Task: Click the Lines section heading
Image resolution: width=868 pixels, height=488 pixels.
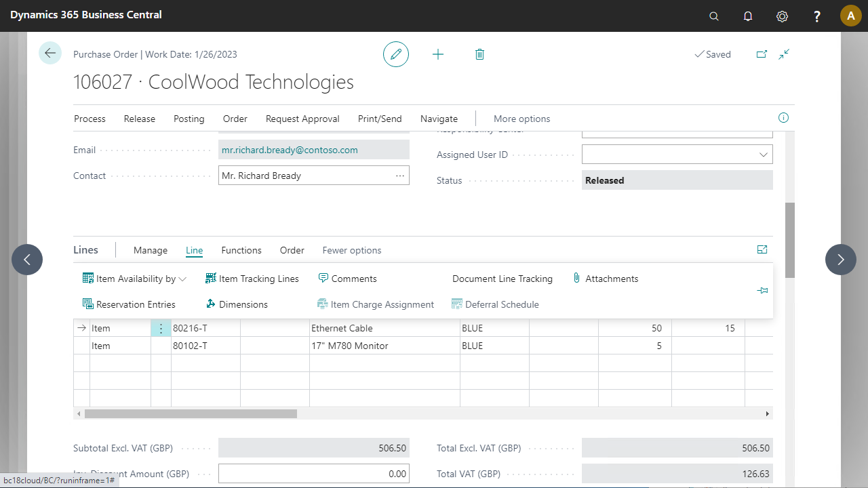Action: coord(85,250)
